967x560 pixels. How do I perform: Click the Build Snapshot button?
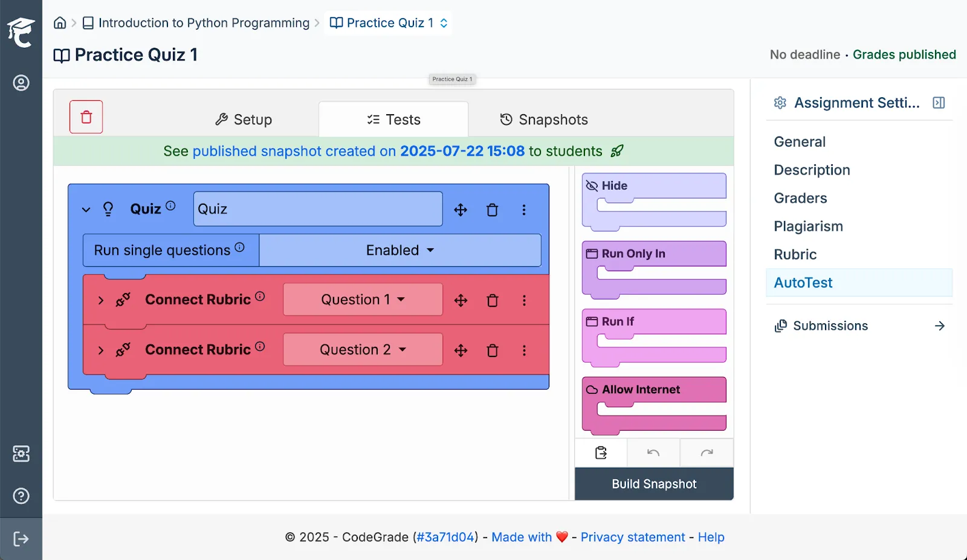654,484
